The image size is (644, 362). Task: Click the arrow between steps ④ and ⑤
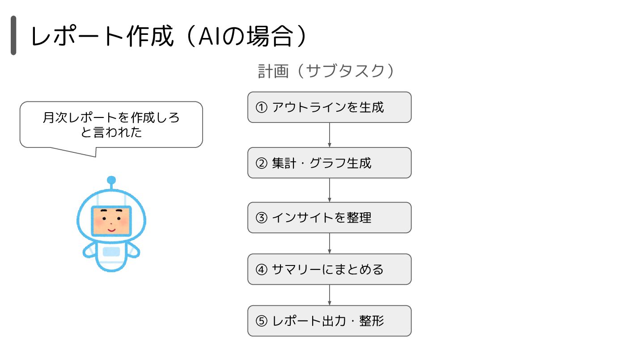click(330, 295)
